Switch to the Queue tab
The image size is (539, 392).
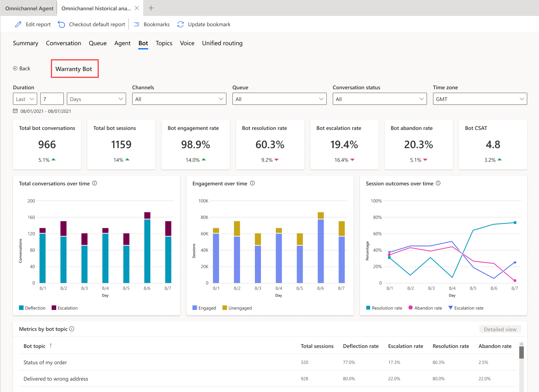click(x=98, y=43)
